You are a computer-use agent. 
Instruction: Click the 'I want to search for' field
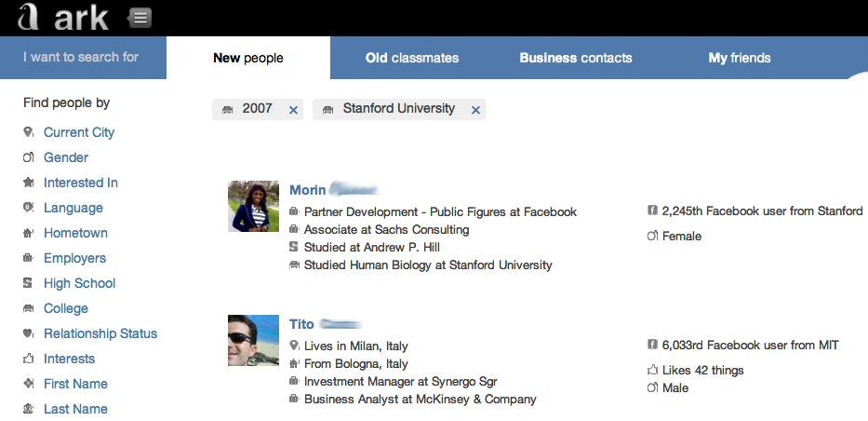pos(81,57)
